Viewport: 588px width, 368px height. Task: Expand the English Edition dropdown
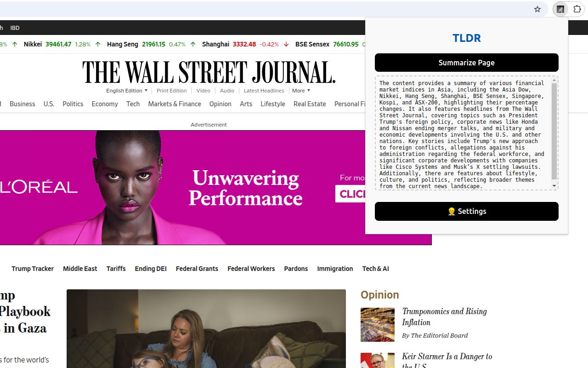tap(127, 91)
